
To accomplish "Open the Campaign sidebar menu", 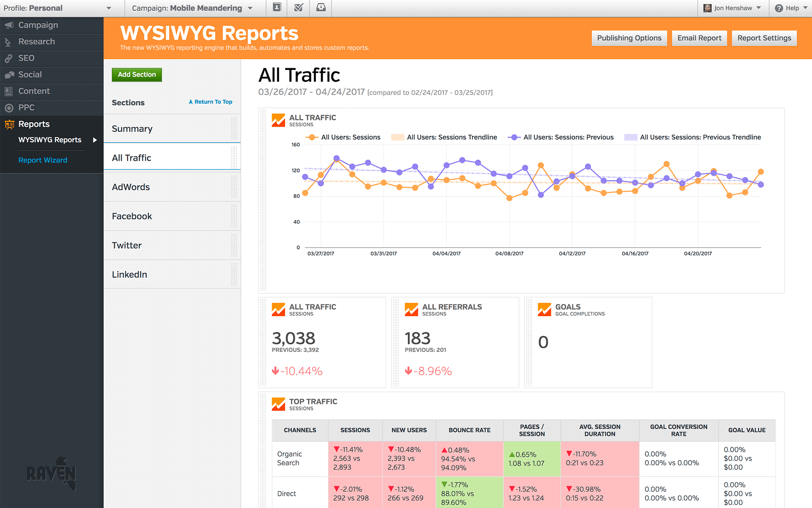I will pyautogui.click(x=52, y=25).
